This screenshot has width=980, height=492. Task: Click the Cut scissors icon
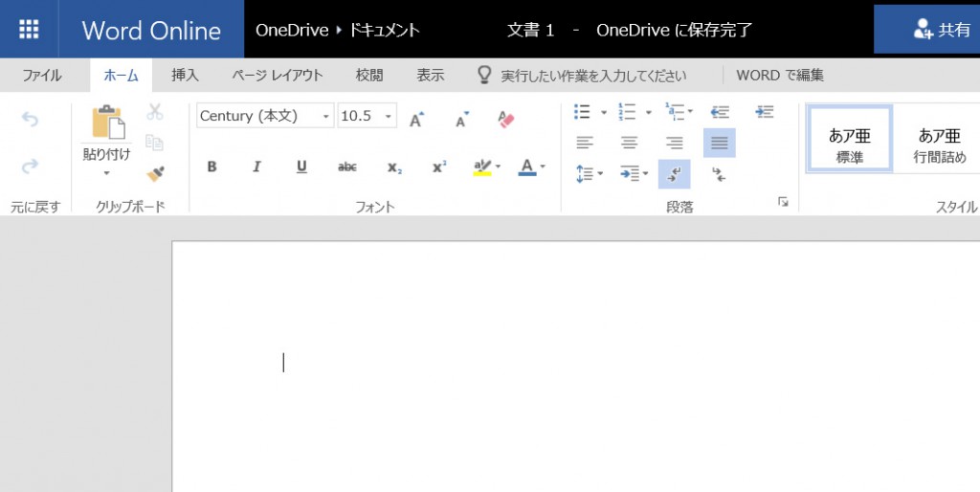pos(154,112)
